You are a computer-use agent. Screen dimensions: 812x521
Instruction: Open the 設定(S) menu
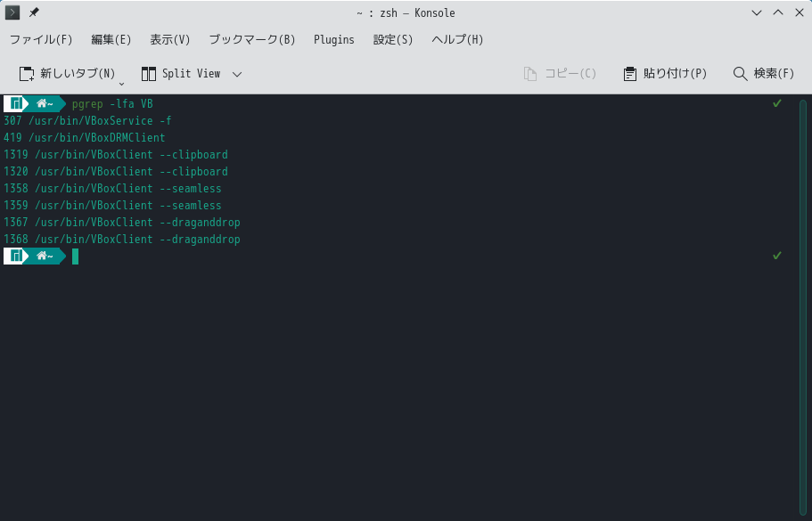click(393, 40)
